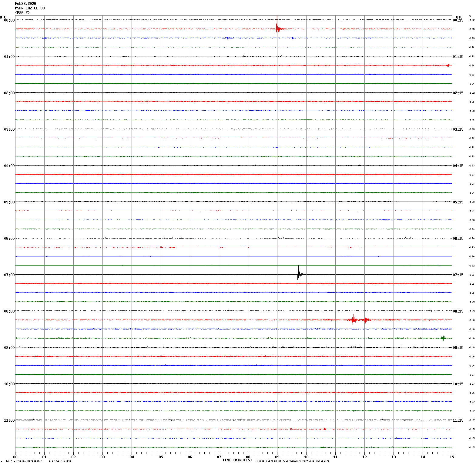The height and width of the screenshot is (465, 476).
Task: Click the small red burst near minute 15 on the 01:15 trace
Action: (448, 65)
